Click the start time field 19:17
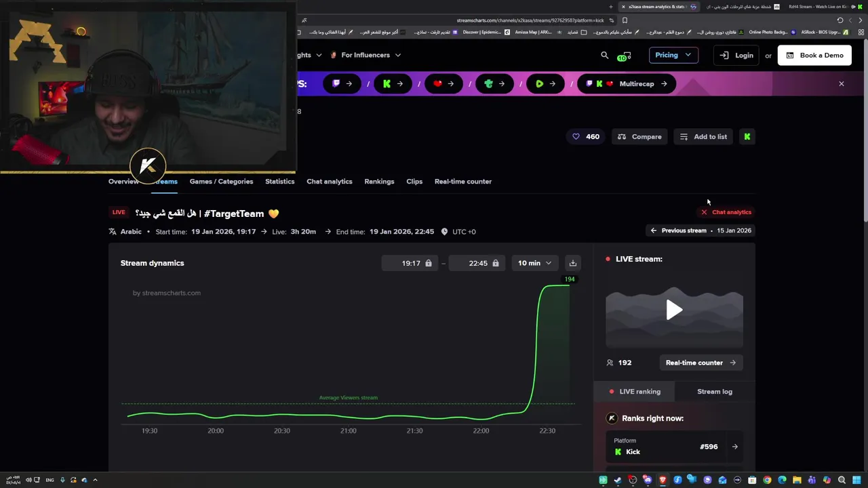Screen dimensions: 868x488 409,263
